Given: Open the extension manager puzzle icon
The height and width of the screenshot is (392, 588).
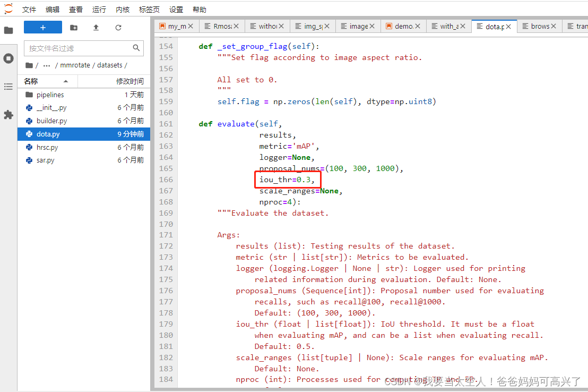Looking at the screenshot, I should tap(8, 115).
